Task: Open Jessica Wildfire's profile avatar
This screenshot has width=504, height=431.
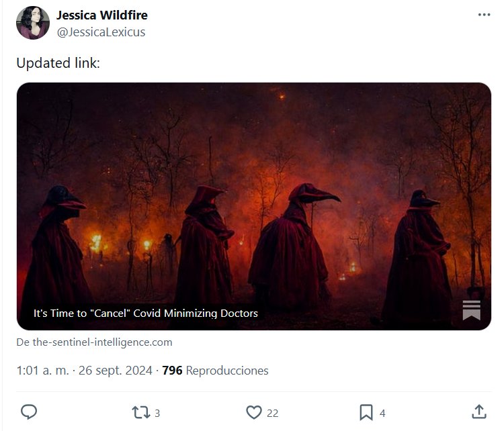Action: (x=33, y=23)
